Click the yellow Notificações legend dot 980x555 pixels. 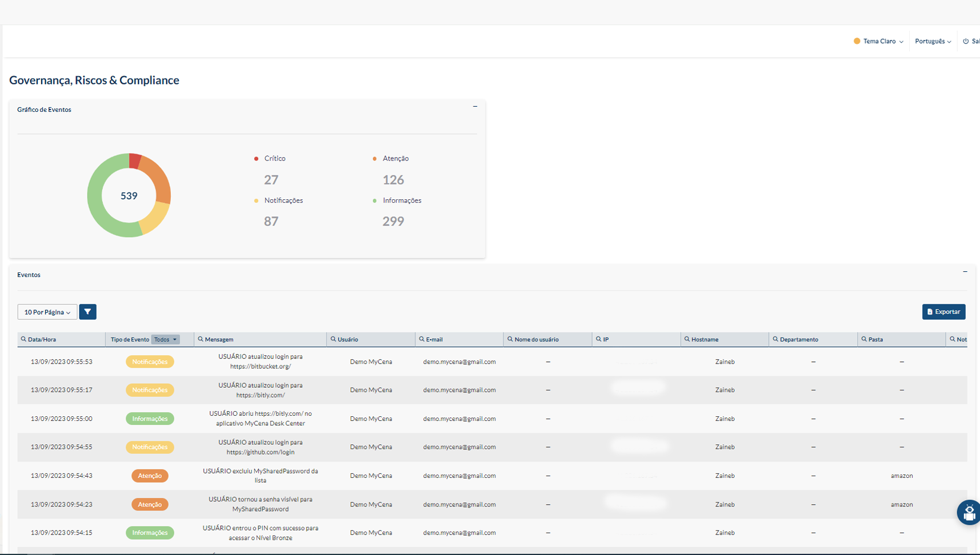click(x=256, y=200)
